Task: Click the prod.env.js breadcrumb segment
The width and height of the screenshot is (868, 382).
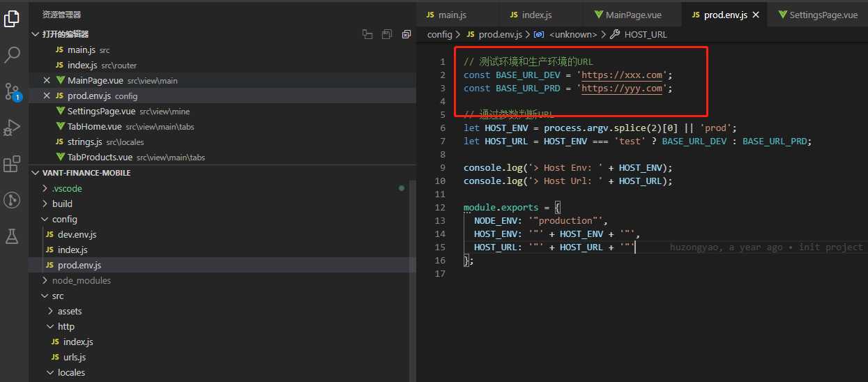Action: coord(501,34)
